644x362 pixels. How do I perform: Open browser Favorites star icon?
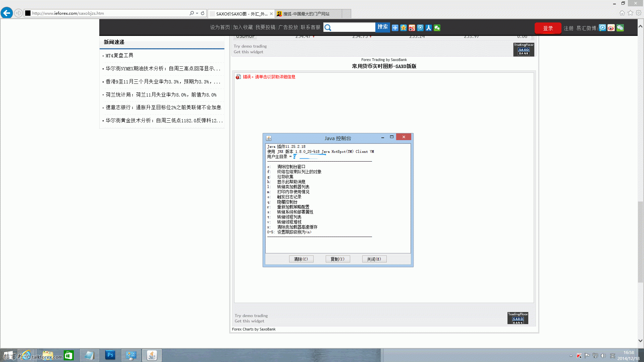click(x=631, y=13)
